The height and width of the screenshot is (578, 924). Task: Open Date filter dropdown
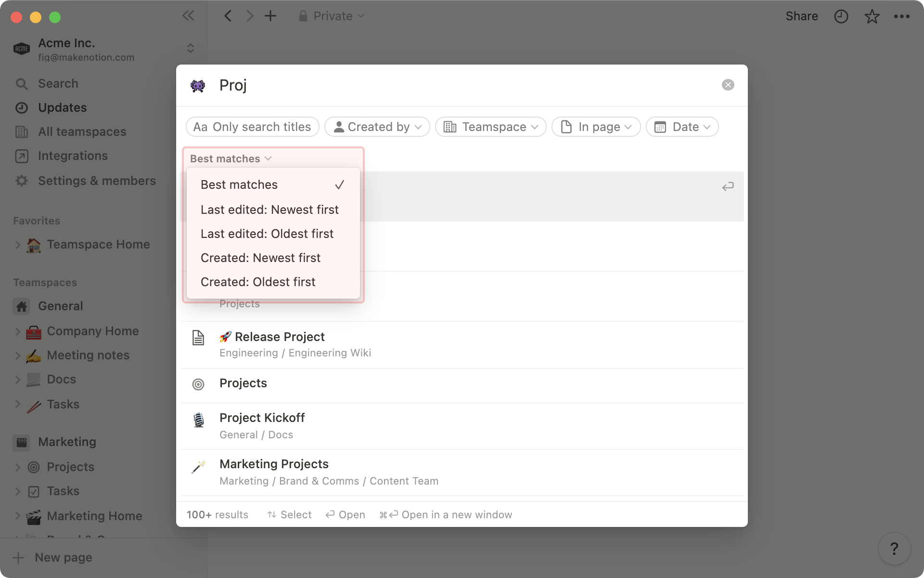[x=682, y=127]
